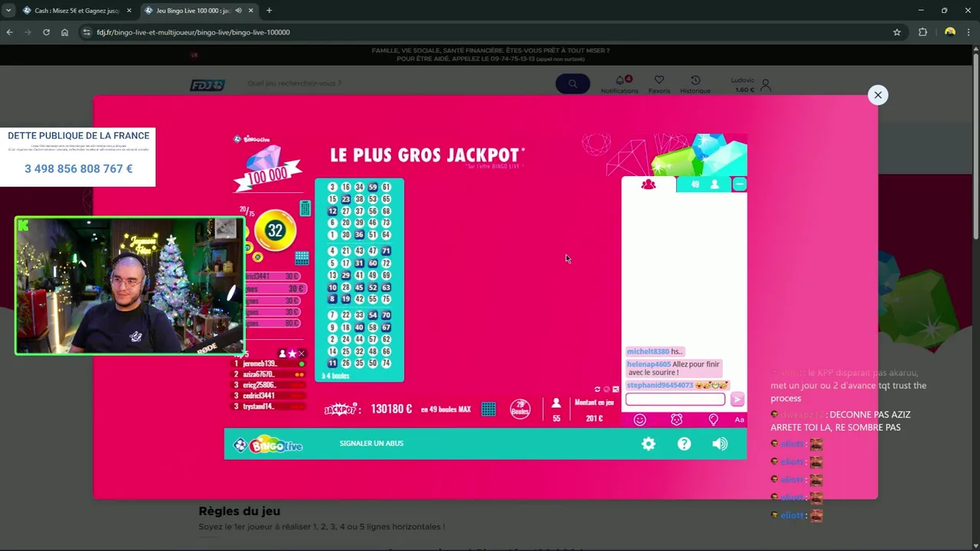
Task: Click username helenap4605 in chat
Action: point(648,364)
